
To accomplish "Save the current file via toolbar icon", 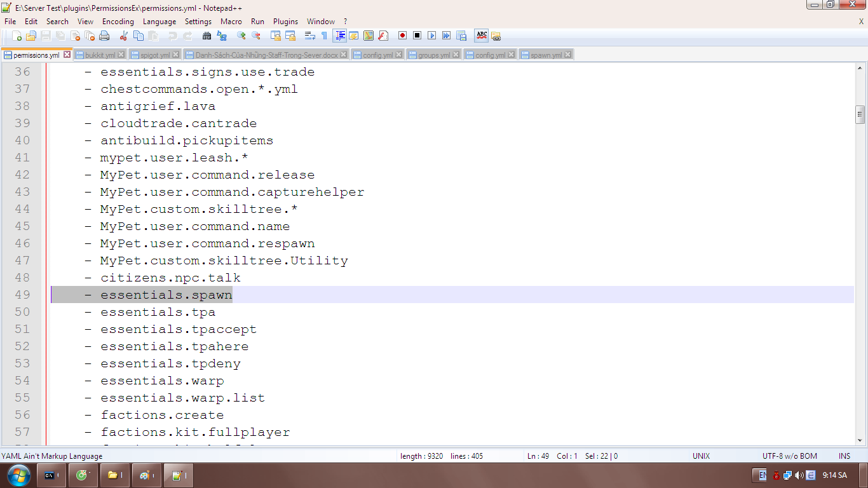I will (46, 36).
